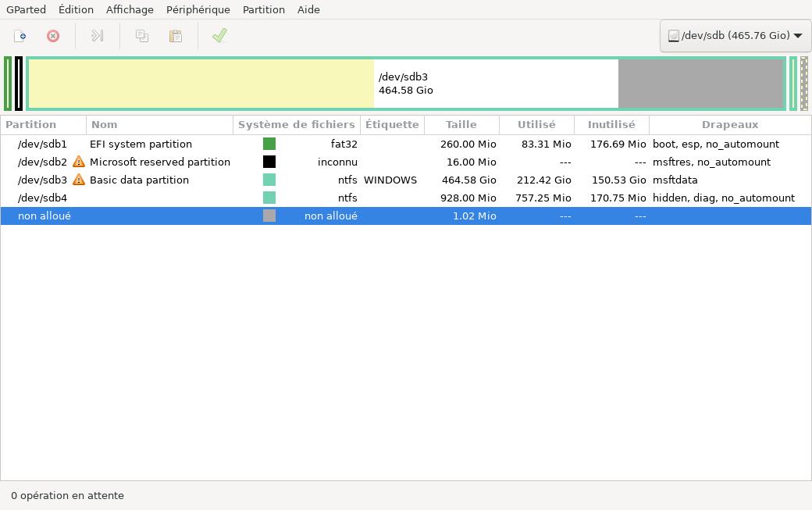Click the copy partition toolbar icon

click(142, 36)
